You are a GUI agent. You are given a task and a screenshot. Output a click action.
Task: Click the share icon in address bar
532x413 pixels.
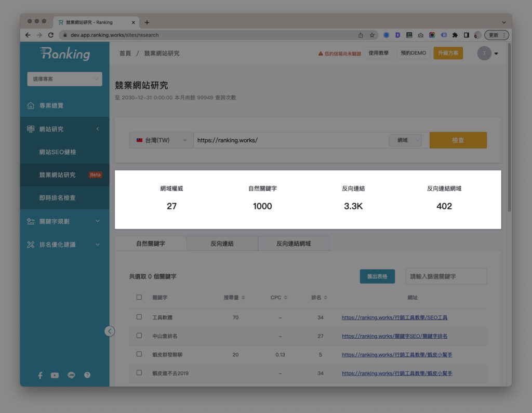coord(361,35)
